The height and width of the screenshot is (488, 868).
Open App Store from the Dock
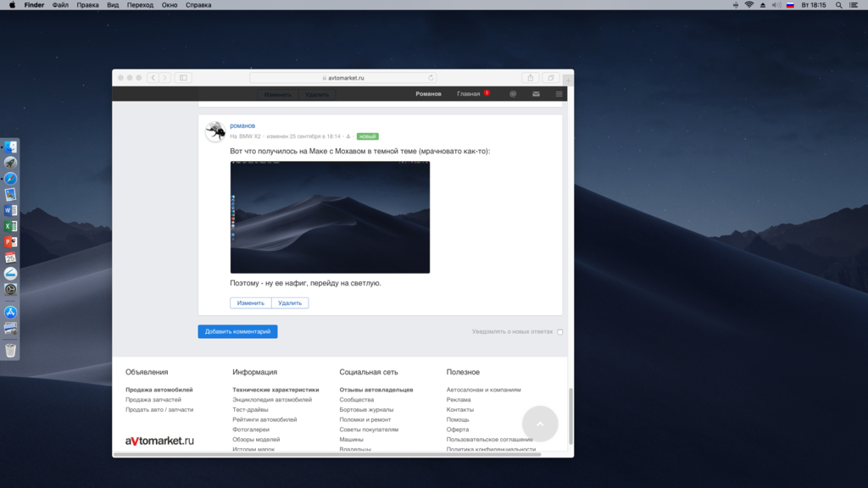tap(10, 312)
